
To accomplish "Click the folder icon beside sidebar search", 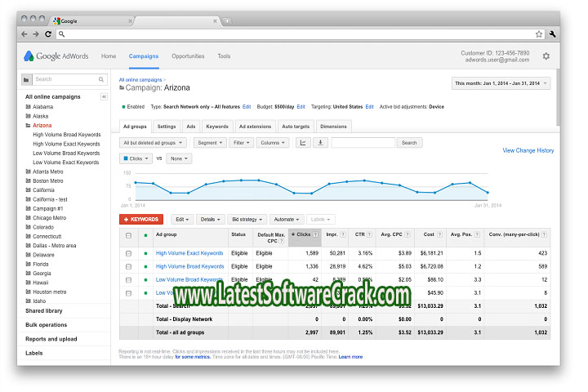I will pyautogui.click(x=27, y=79).
